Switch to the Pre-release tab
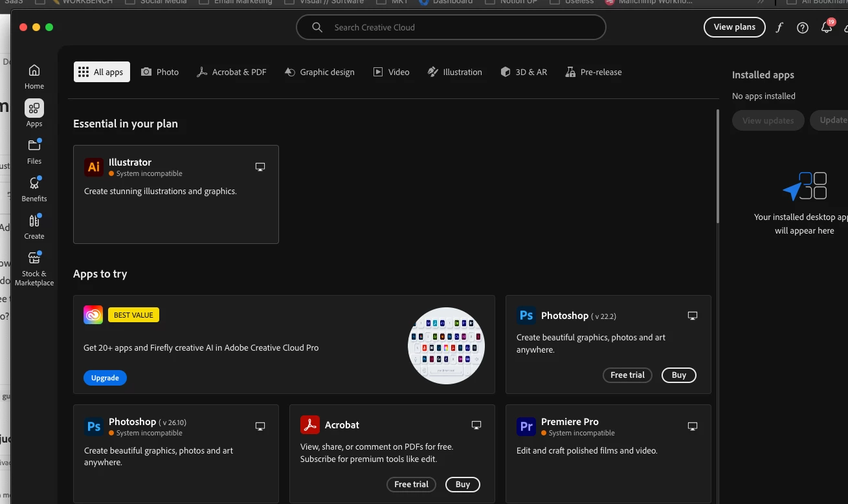Viewport: 848px width, 504px height. [594, 72]
